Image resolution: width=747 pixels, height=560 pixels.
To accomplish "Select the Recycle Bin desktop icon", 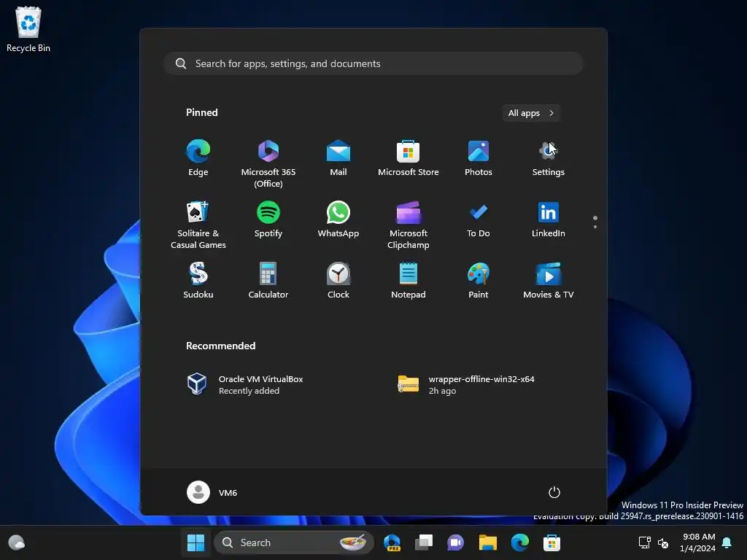I will (28, 29).
